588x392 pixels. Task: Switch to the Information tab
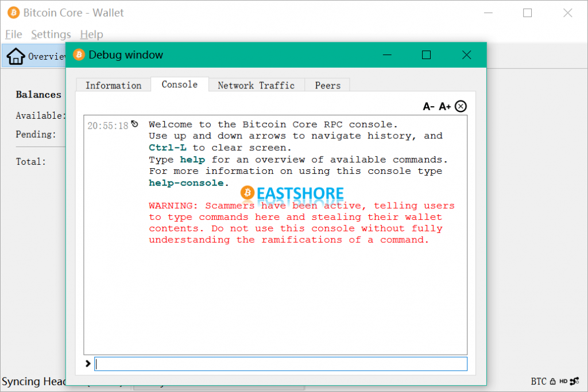click(x=113, y=85)
